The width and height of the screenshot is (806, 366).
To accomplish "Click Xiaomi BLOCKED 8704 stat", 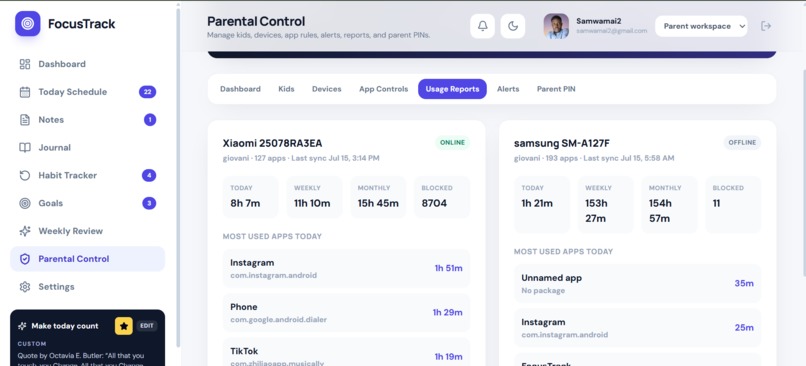I will 442,197.
